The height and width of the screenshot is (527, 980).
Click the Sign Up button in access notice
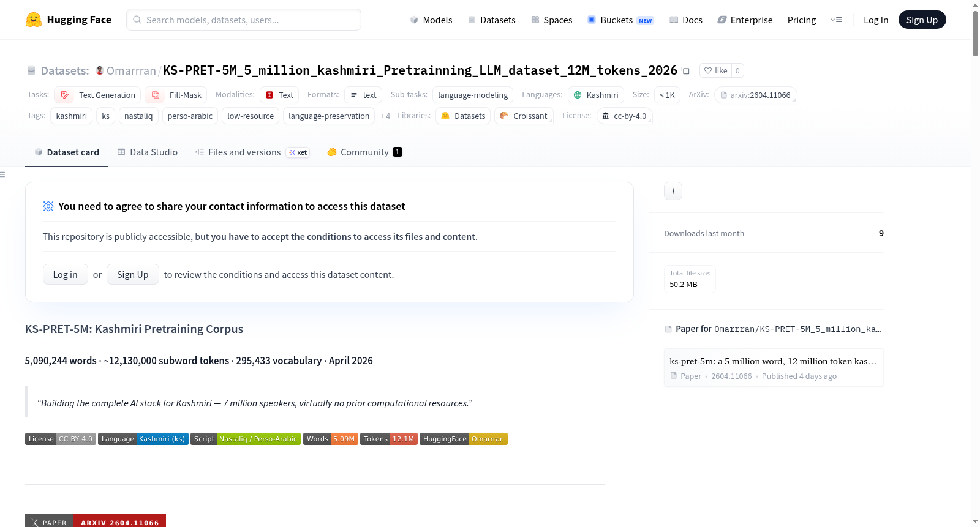pos(133,274)
